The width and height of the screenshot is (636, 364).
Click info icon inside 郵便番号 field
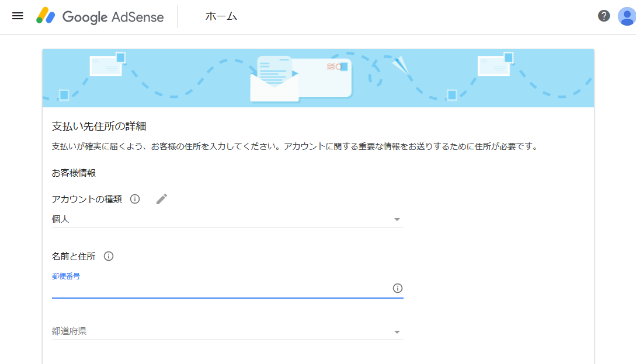pos(398,288)
